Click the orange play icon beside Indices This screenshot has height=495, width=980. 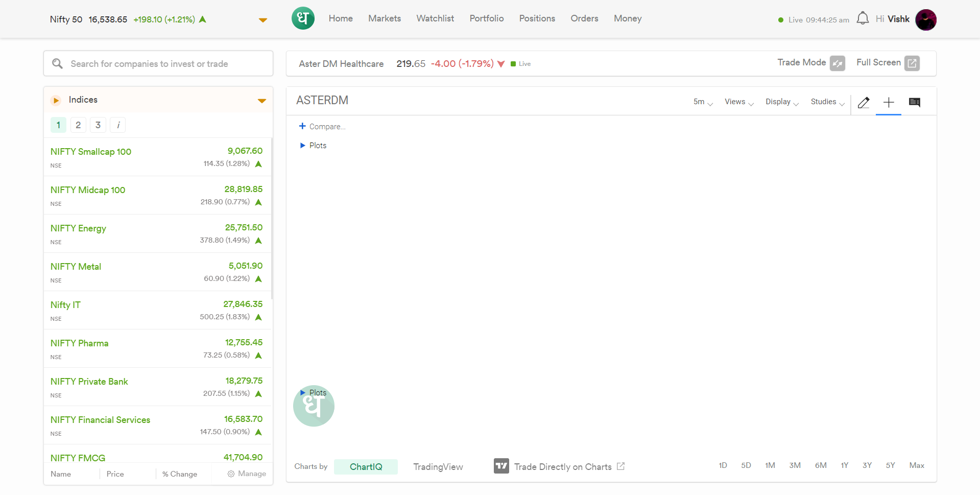click(x=56, y=100)
